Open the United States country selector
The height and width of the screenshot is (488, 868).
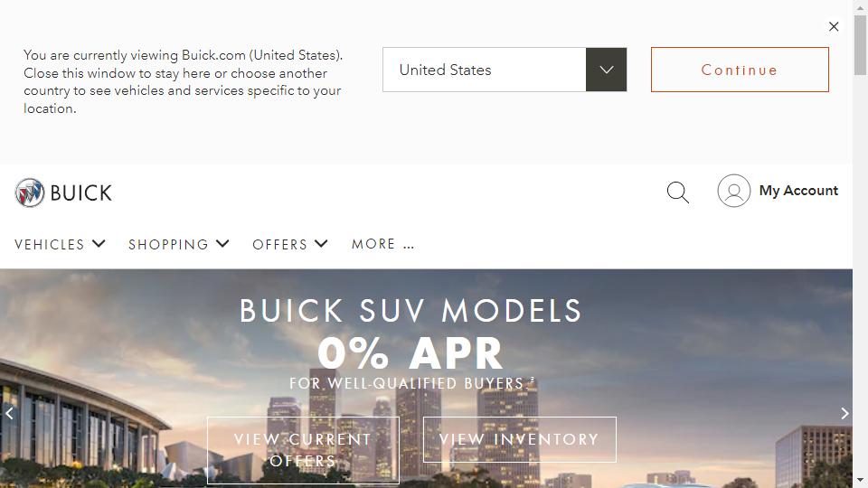[505, 70]
